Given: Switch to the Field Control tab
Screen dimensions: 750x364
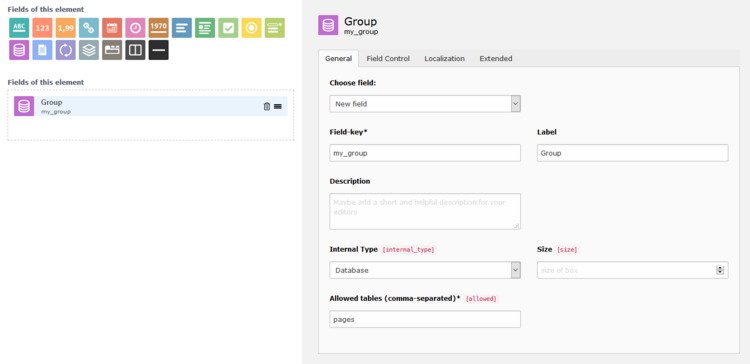Looking at the screenshot, I should [388, 58].
